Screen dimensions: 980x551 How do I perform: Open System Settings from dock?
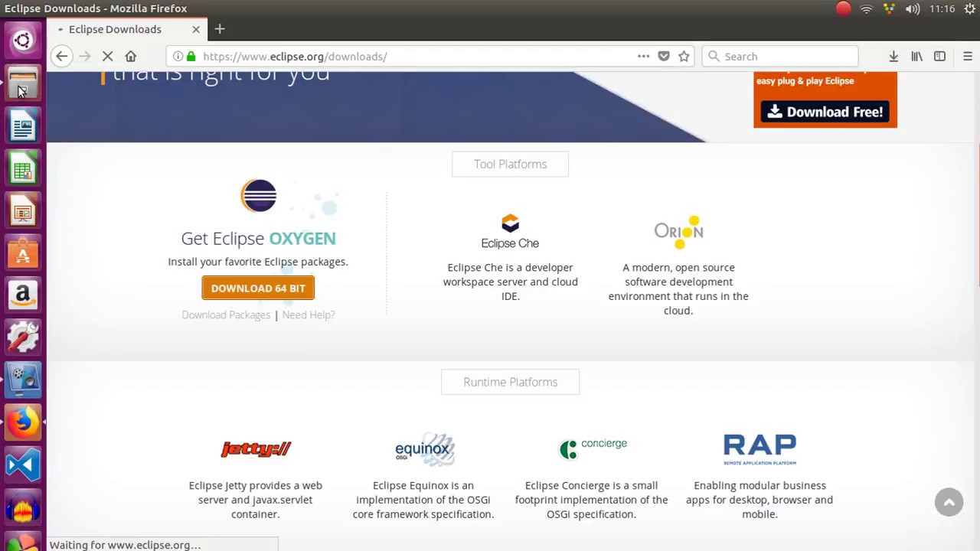23,337
